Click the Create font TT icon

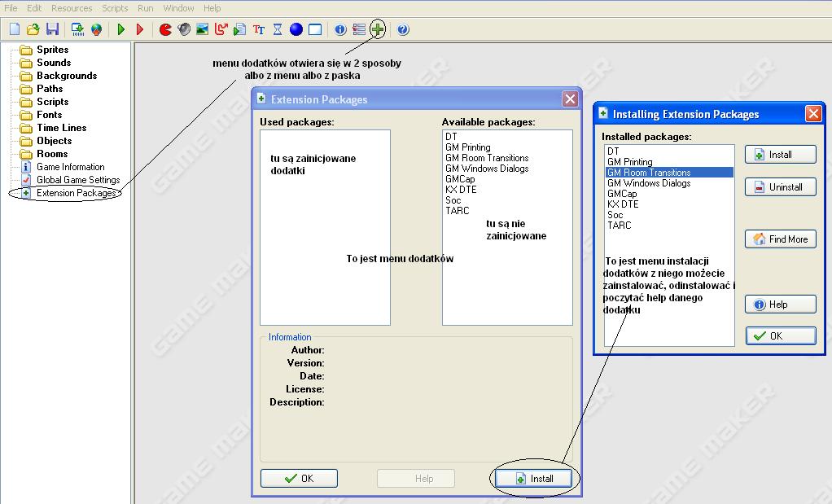[x=259, y=30]
